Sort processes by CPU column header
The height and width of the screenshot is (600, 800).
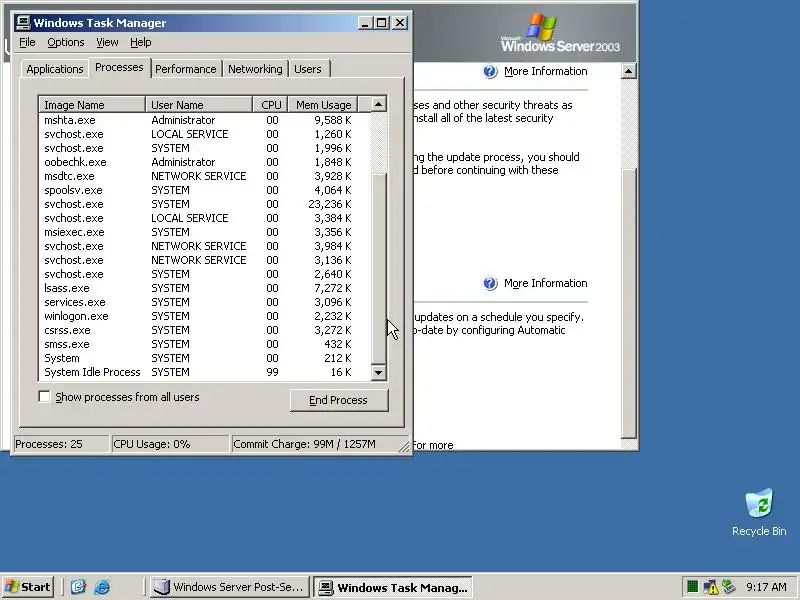pyautogui.click(x=270, y=105)
